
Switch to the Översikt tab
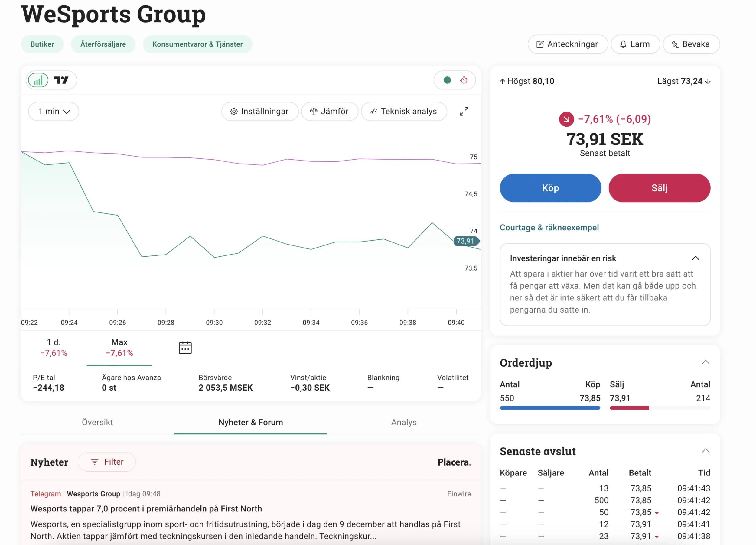tap(97, 423)
